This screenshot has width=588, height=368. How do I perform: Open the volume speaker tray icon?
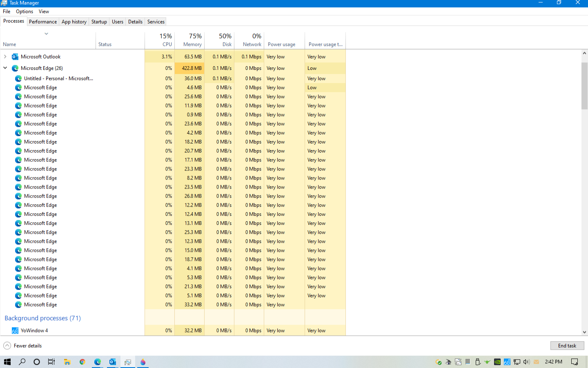(527, 362)
